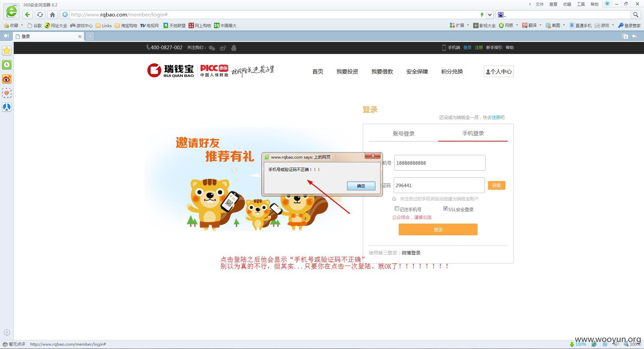
Task: Click 确定 in the alert dialog
Action: coord(361,186)
